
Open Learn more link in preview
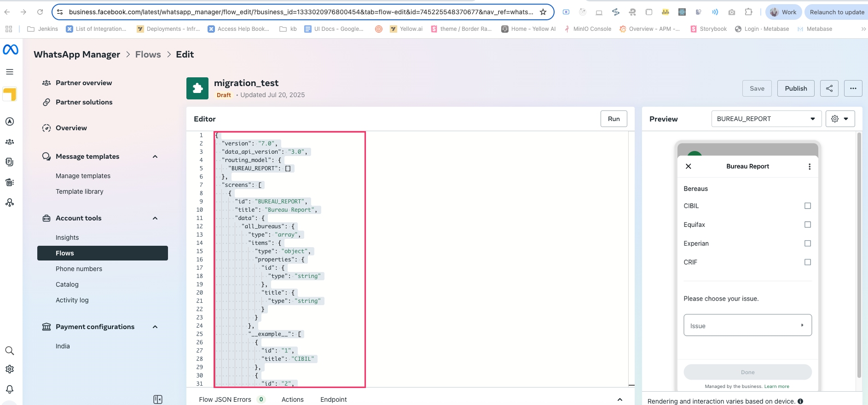point(776,387)
